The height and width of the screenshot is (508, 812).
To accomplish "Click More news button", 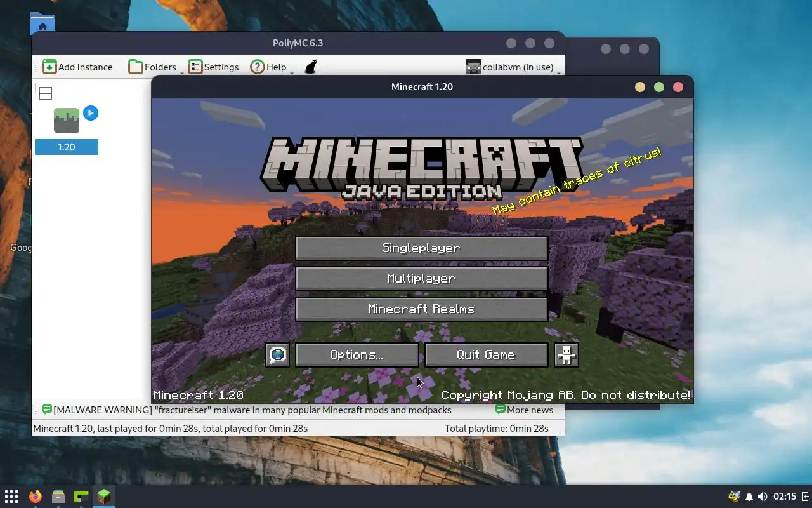I will coord(524,410).
